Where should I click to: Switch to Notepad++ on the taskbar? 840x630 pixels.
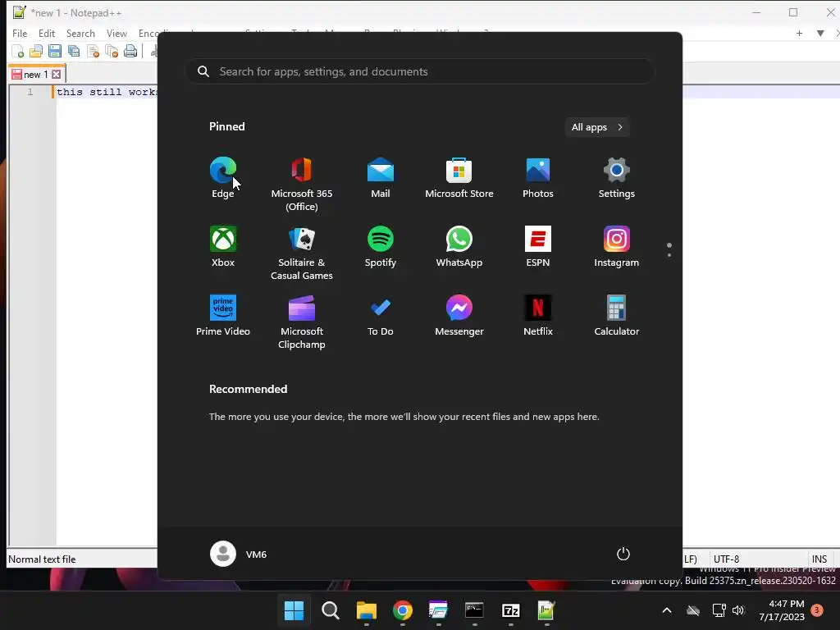tap(546, 610)
